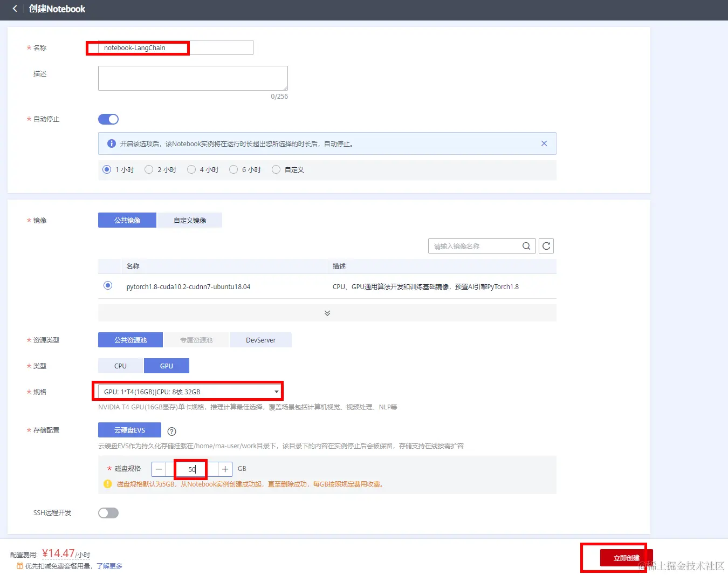
Task: Close the auto-stop info banner
Action: point(544,143)
